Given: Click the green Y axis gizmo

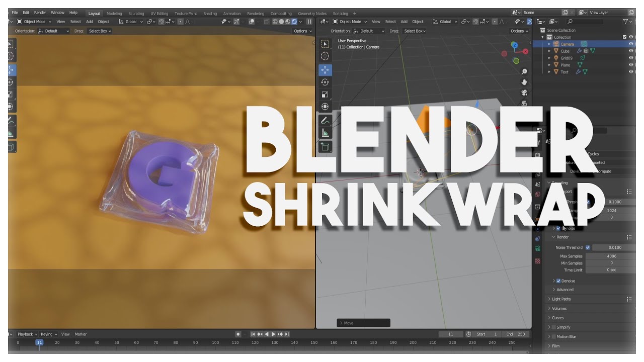Looking at the screenshot, I should [516, 61].
